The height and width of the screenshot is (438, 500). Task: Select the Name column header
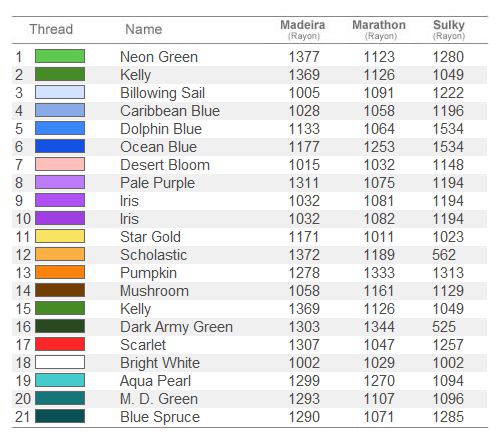coord(144,29)
